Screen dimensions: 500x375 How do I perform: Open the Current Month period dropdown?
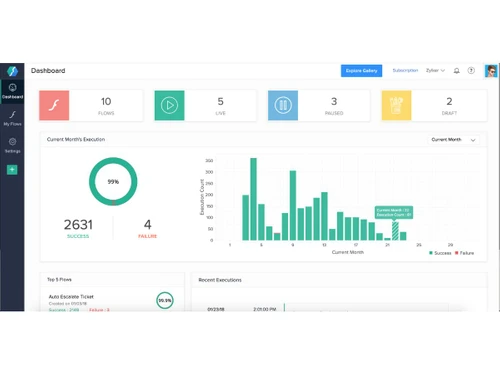click(454, 140)
